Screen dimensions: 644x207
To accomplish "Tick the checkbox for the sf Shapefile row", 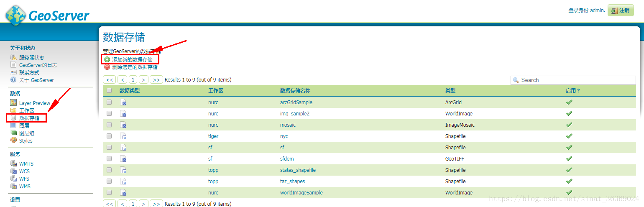I will (x=109, y=147).
